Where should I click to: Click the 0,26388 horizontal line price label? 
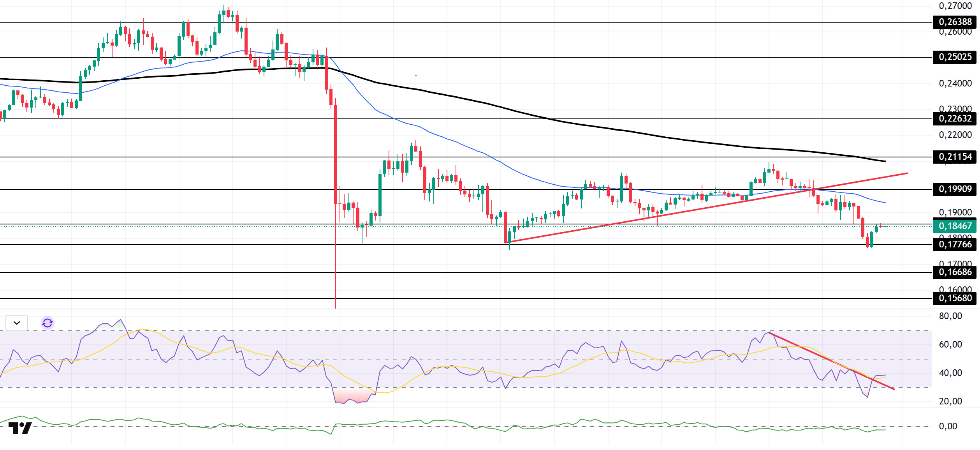click(x=954, y=22)
